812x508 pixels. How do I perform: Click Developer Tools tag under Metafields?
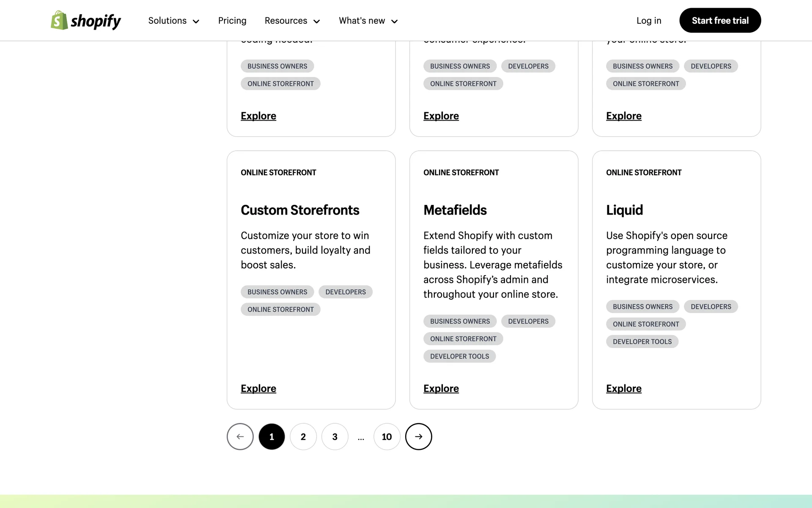pyautogui.click(x=459, y=356)
